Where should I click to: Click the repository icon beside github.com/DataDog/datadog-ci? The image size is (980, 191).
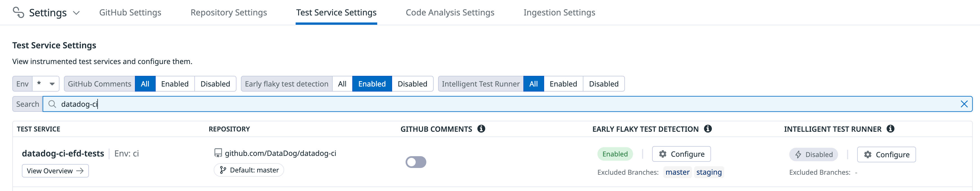(x=218, y=153)
